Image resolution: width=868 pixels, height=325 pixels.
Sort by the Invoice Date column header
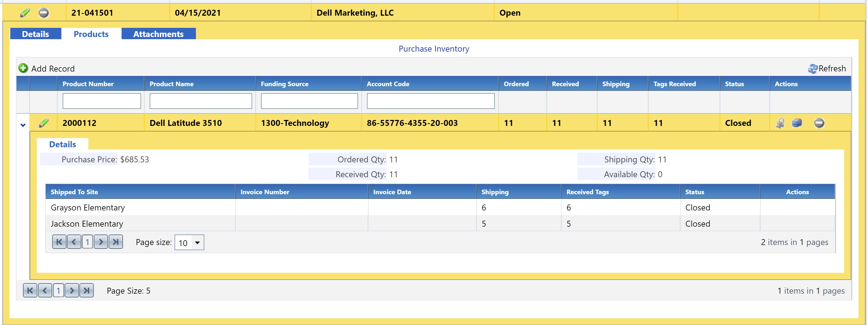tap(392, 192)
